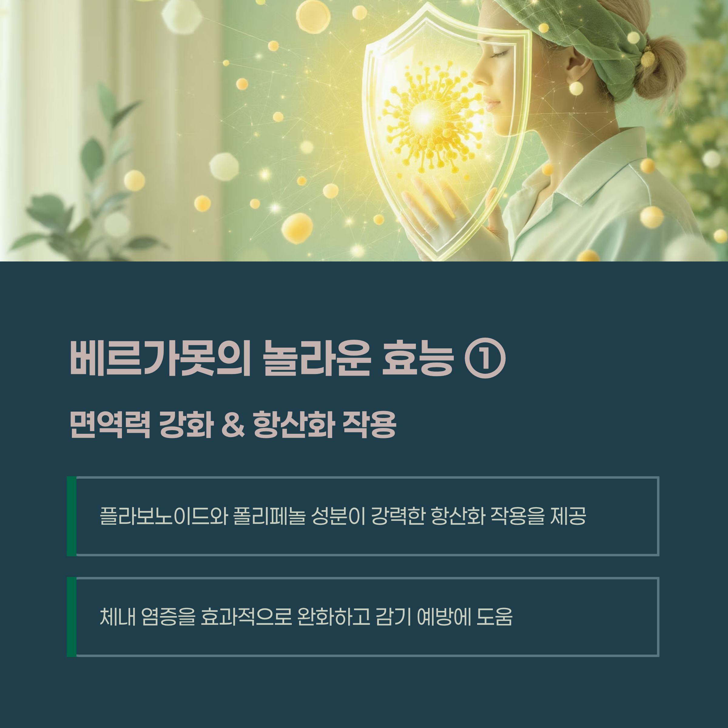The height and width of the screenshot is (728, 728).
Task: Click the circled number ① in the title
Action: point(485,358)
